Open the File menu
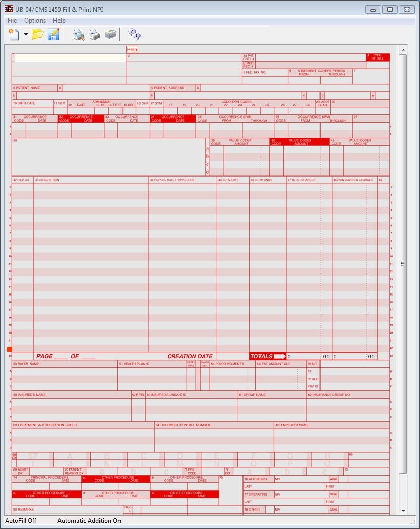 point(12,21)
